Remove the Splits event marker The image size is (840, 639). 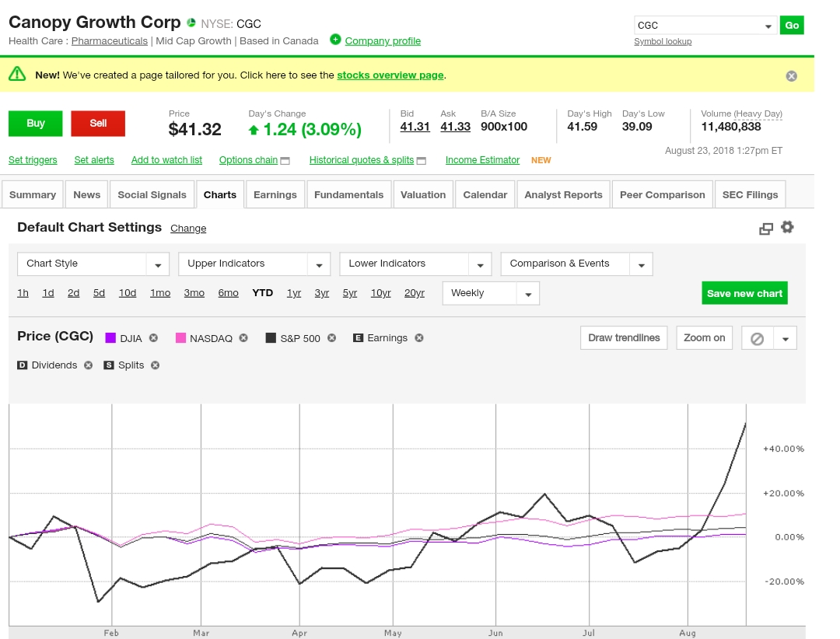point(156,365)
